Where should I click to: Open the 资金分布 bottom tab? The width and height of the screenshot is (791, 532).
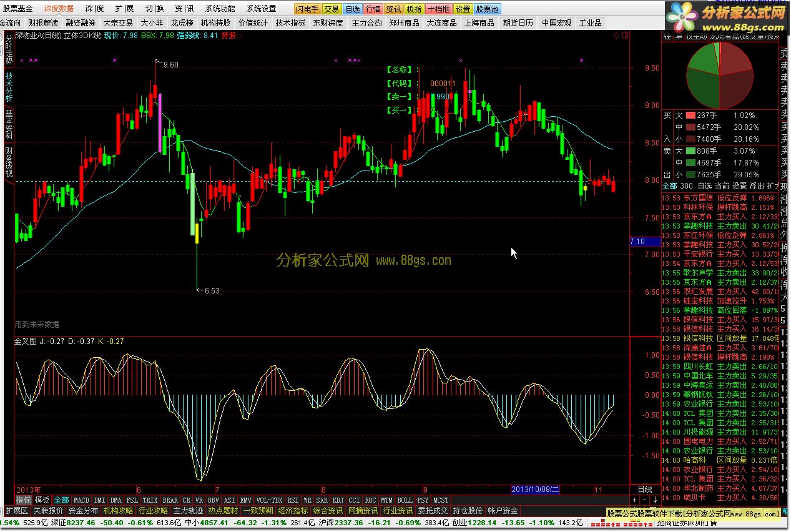point(83,511)
